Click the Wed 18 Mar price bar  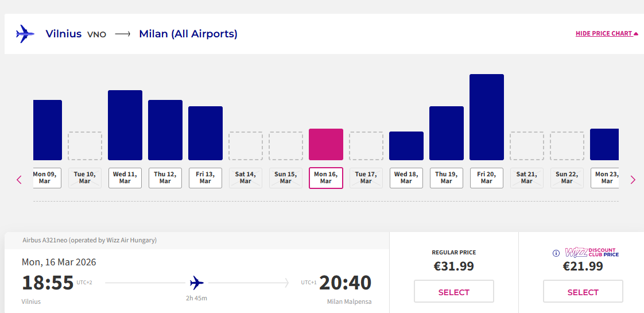pyautogui.click(x=406, y=146)
